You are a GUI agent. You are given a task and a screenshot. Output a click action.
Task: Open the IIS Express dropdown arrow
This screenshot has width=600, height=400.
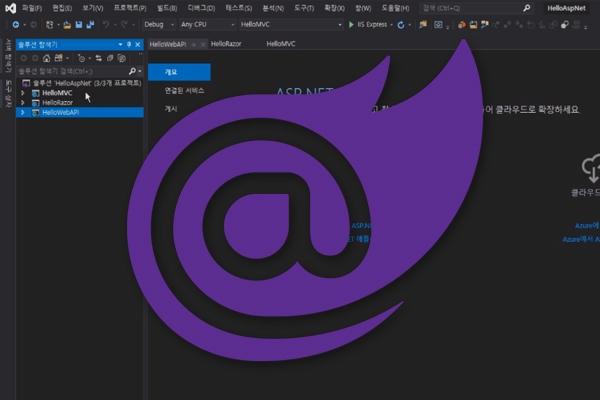point(391,24)
